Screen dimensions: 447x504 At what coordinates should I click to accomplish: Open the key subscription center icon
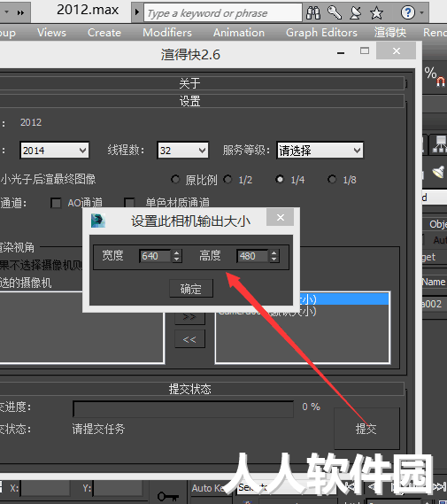point(335,13)
